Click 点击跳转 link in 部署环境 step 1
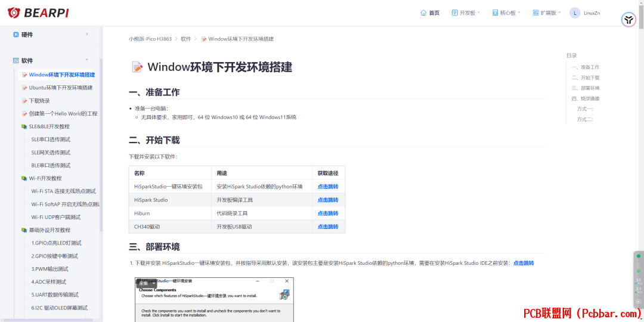The image size is (644, 322). click(x=524, y=263)
